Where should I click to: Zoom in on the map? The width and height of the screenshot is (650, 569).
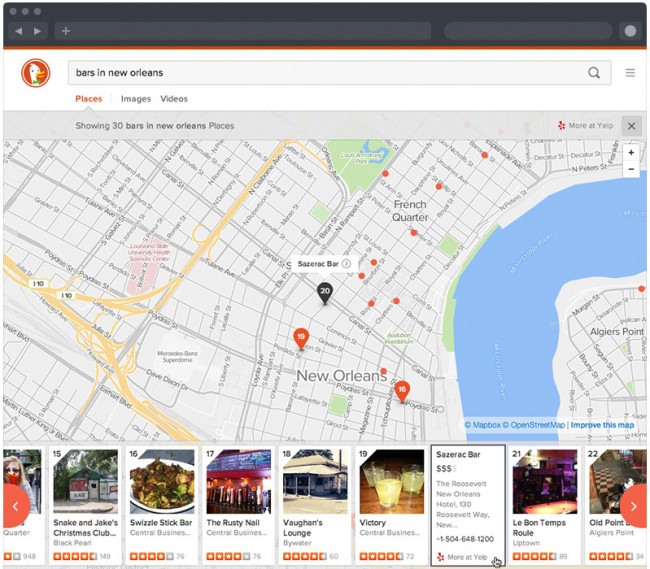(631, 153)
